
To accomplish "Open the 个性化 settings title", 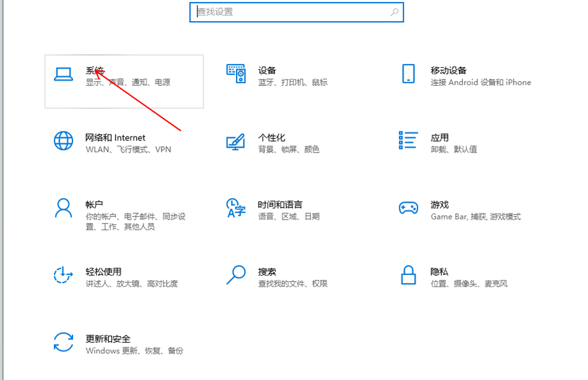I will [x=271, y=138].
